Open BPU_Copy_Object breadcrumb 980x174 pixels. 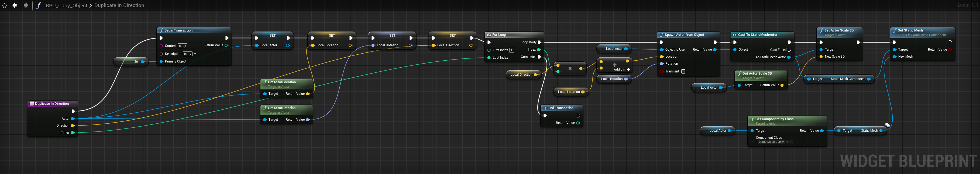click(67, 6)
